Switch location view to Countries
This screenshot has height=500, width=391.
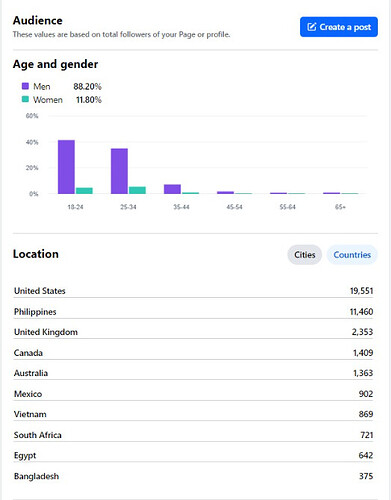point(352,255)
